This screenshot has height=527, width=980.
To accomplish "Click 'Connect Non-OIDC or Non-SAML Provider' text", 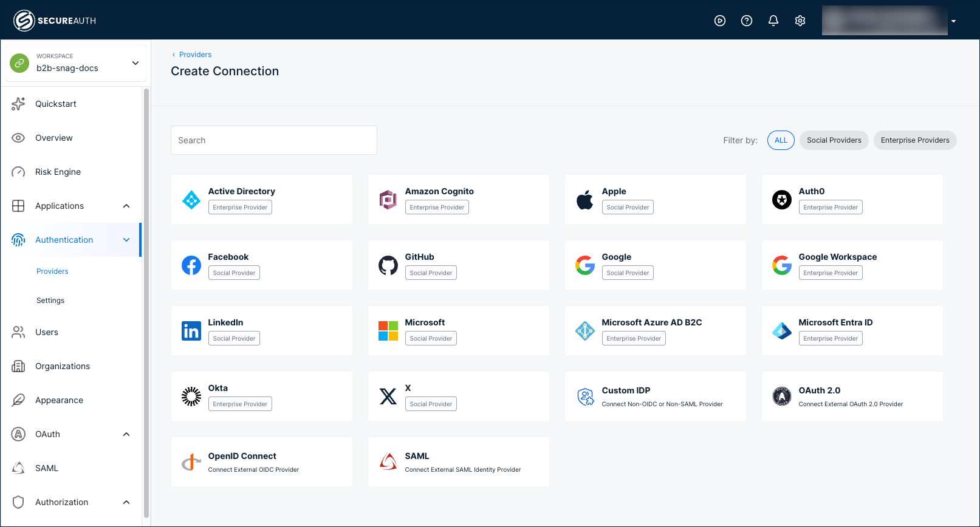I will pos(662,404).
